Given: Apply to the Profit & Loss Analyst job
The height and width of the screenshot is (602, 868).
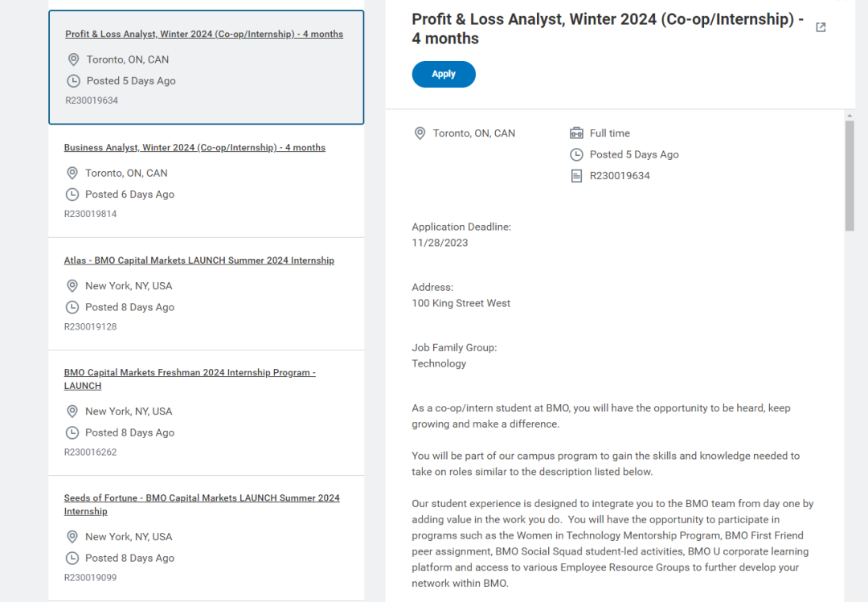Looking at the screenshot, I should coord(444,74).
